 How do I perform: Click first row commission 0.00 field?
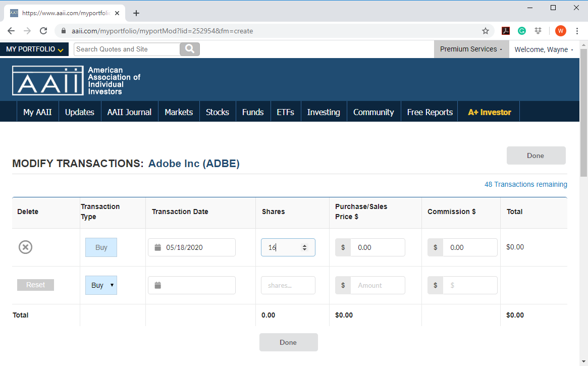(x=470, y=247)
